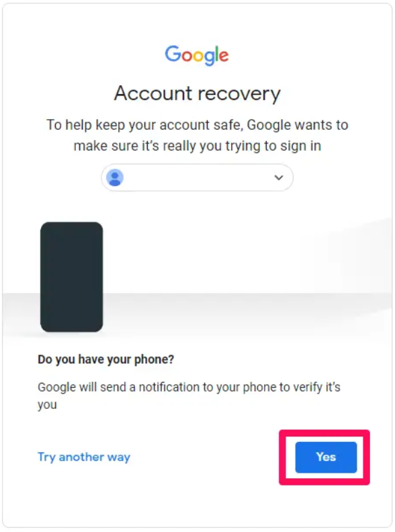The image size is (395, 532).
Task: Click the yellow o in the Google logo
Action: pos(198,56)
